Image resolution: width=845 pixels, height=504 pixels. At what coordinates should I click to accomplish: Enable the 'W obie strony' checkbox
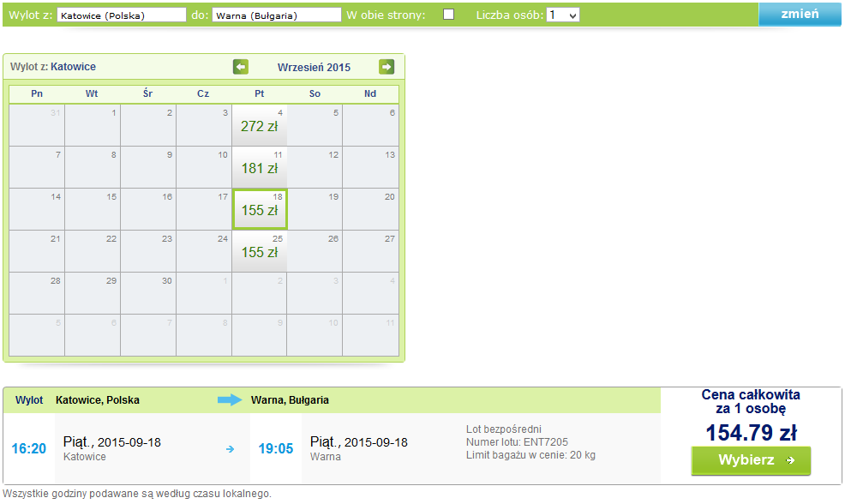tap(448, 15)
